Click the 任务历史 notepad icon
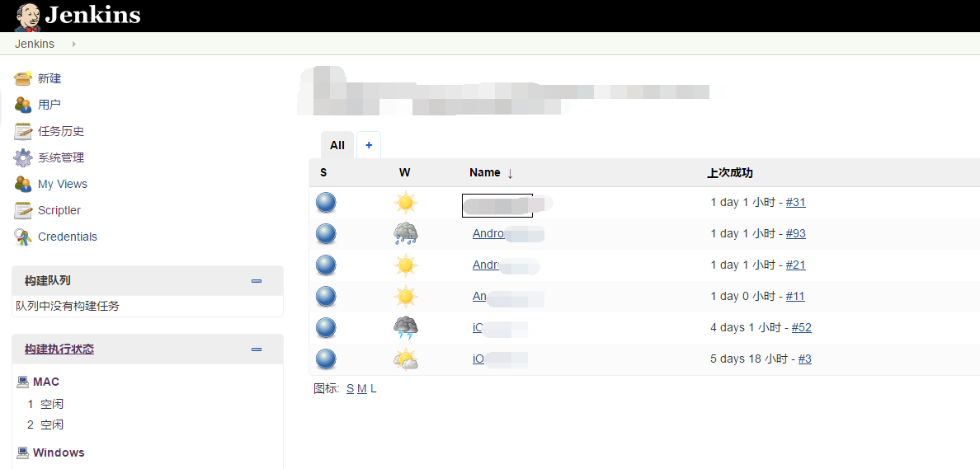Screen dimensions: 980x469 coord(23,131)
